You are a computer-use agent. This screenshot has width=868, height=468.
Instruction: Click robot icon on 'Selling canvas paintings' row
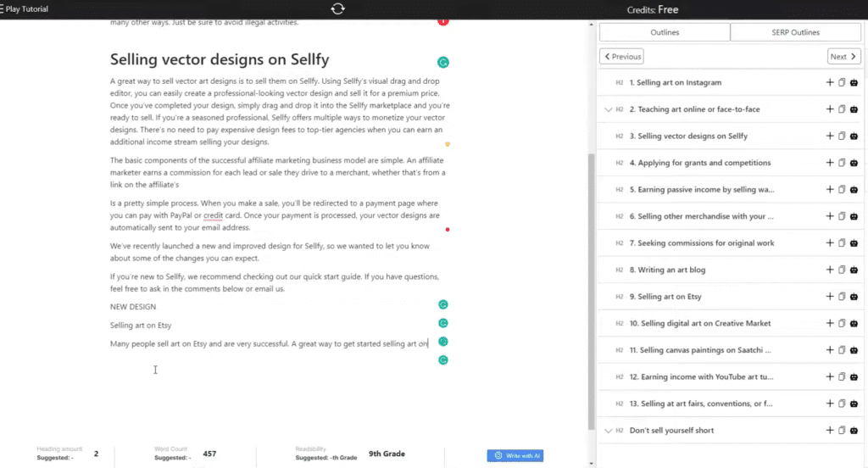(854, 350)
